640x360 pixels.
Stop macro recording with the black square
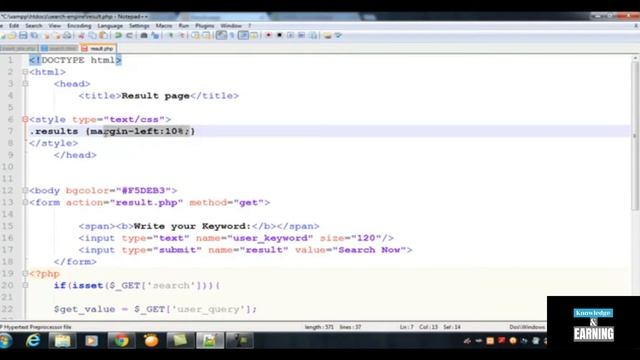point(279,36)
